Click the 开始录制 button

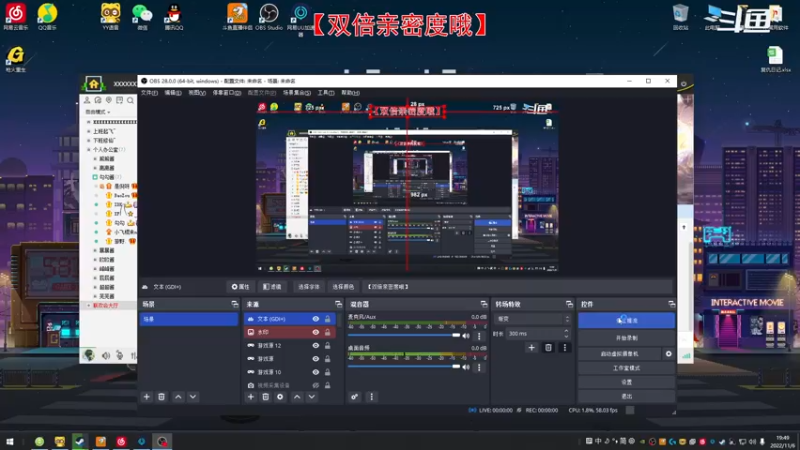click(627, 338)
